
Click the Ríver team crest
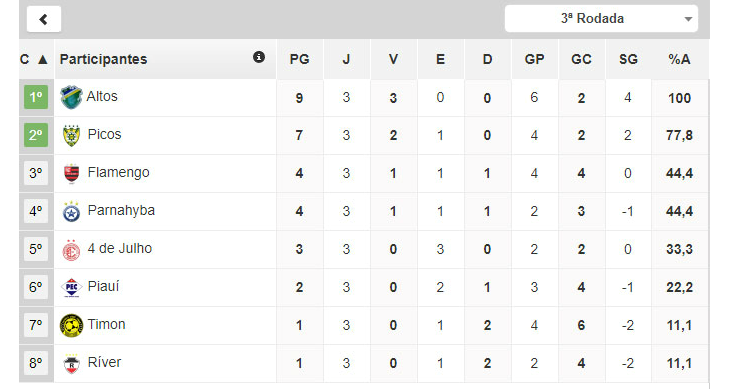pyautogui.click(x=71, y=363)
